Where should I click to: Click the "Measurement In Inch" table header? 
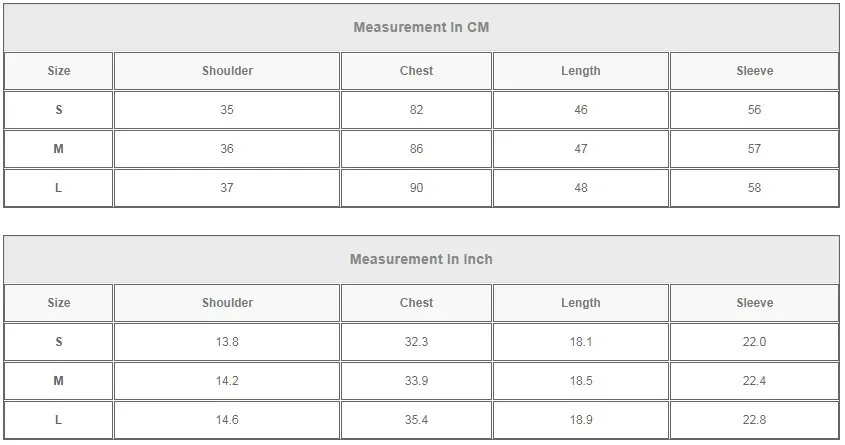coord(421,259)
